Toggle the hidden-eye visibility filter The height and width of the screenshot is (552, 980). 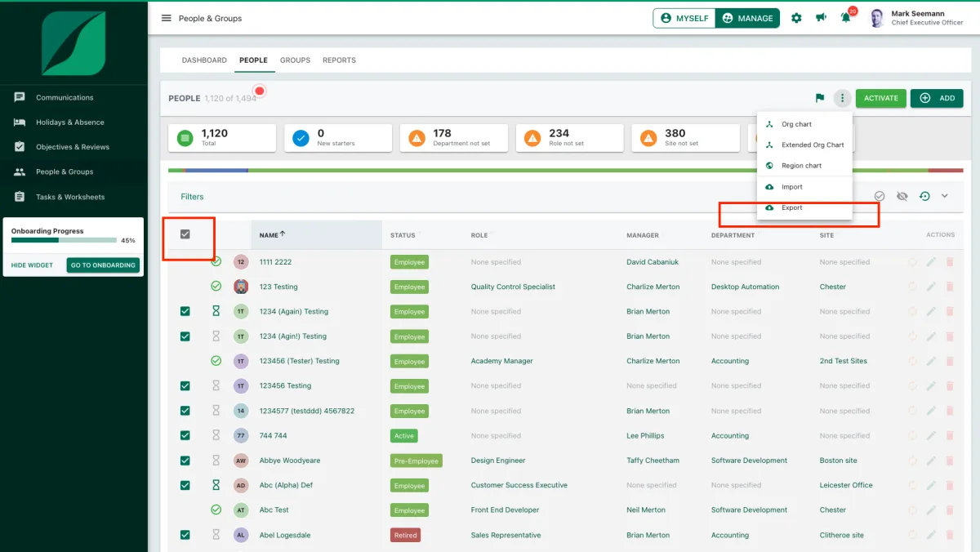click(902, 196)
